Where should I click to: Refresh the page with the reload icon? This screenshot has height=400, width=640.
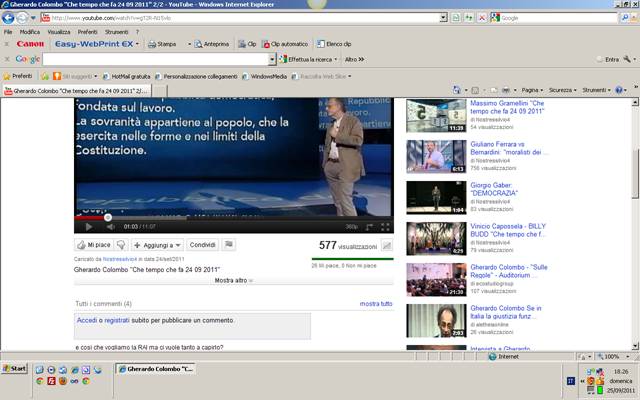click(x=469, y=18)
